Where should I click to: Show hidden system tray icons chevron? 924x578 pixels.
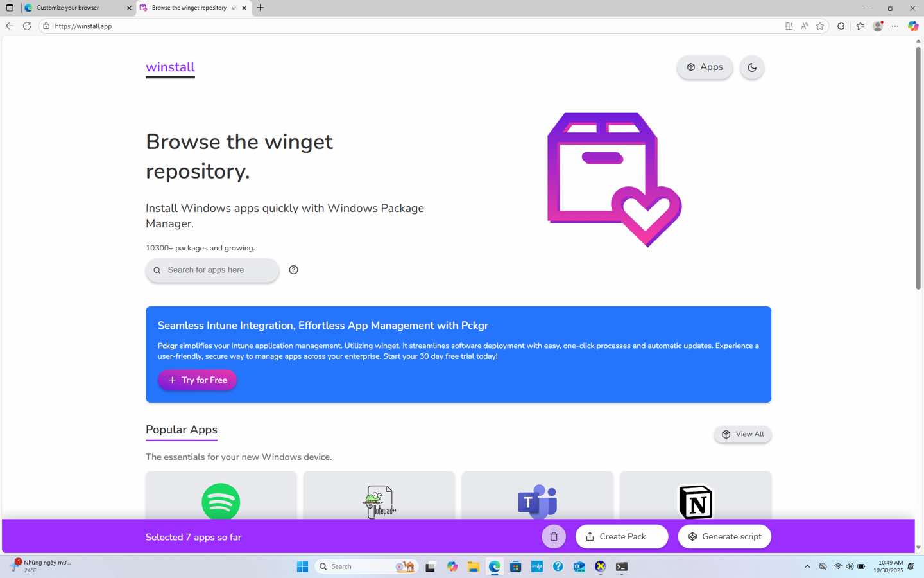[x=807, y=566]
